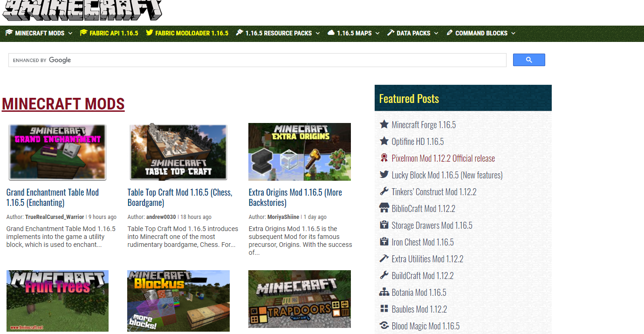Open the Blockus thumbnail image

click(178, 301)
